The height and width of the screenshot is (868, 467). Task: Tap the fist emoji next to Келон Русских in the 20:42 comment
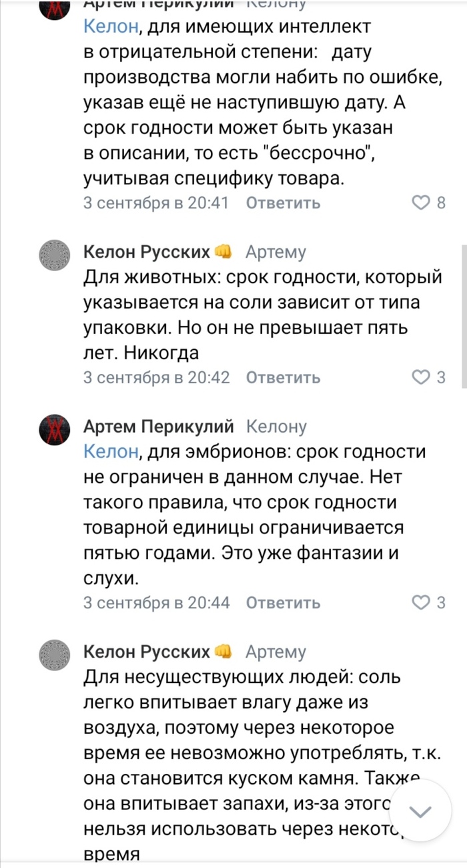click(x=223, y=252)
